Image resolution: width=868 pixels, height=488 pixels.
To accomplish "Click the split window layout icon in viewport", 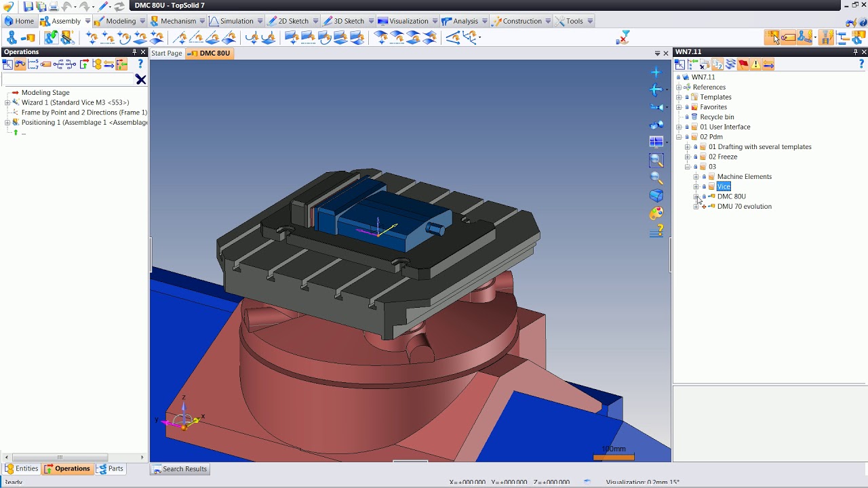I will point(656,142).
